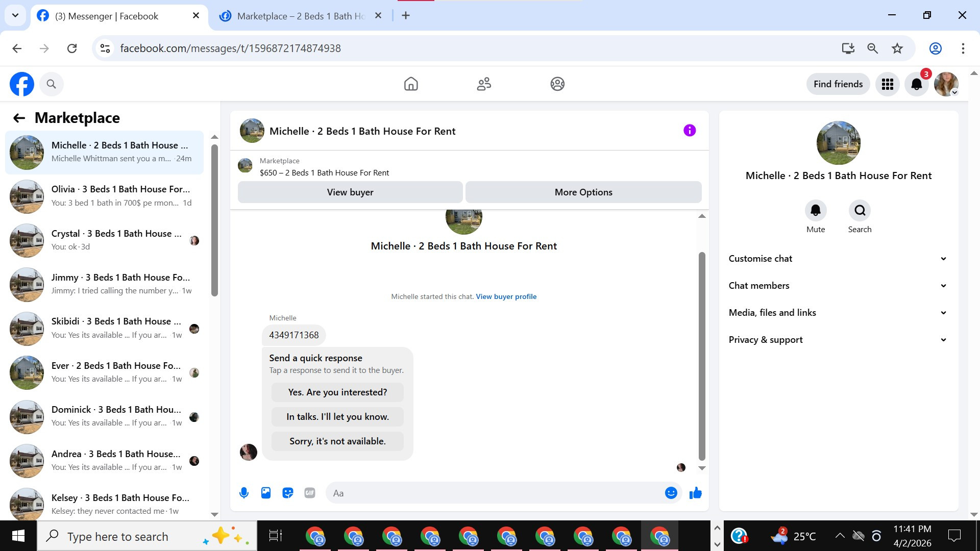Go to the Home feed icon
This screenshot has width=980, height=551.
click(411, 84)
